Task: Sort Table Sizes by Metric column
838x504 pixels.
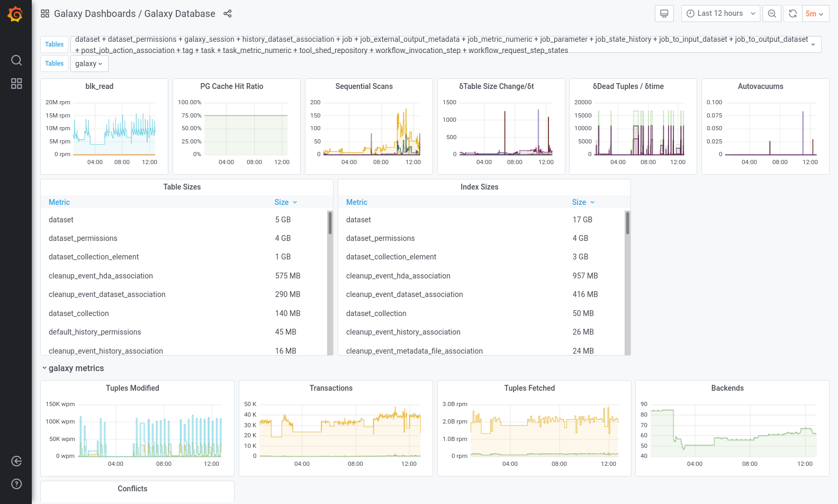Action: (x=59, y=202)
